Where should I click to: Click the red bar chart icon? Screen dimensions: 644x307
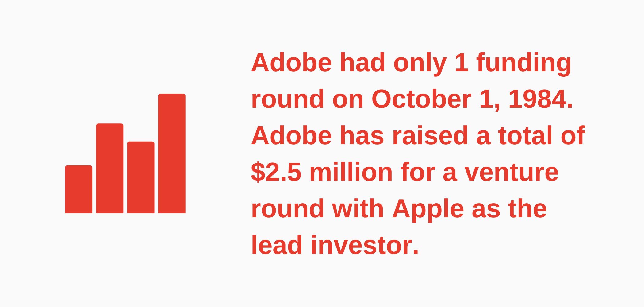coord(125,153)
